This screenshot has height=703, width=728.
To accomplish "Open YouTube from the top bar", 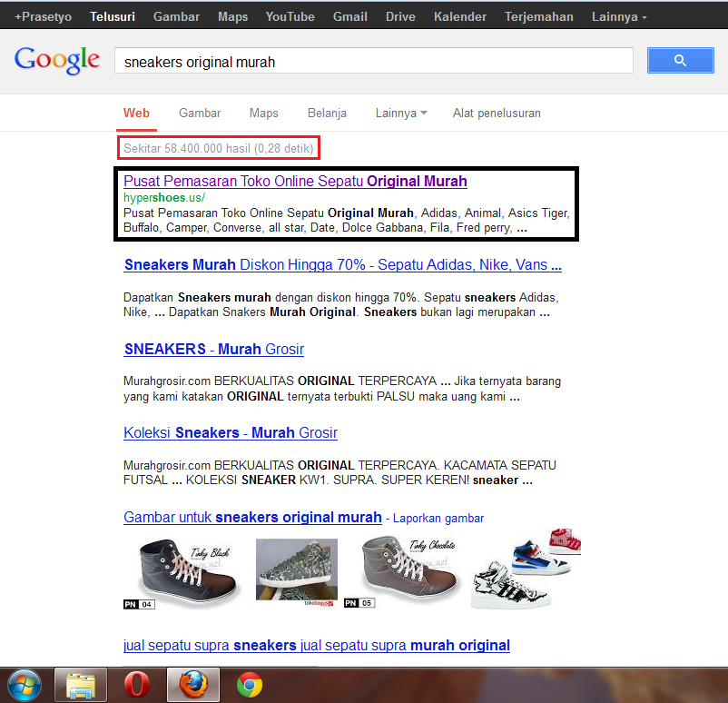I will [290, 16].
